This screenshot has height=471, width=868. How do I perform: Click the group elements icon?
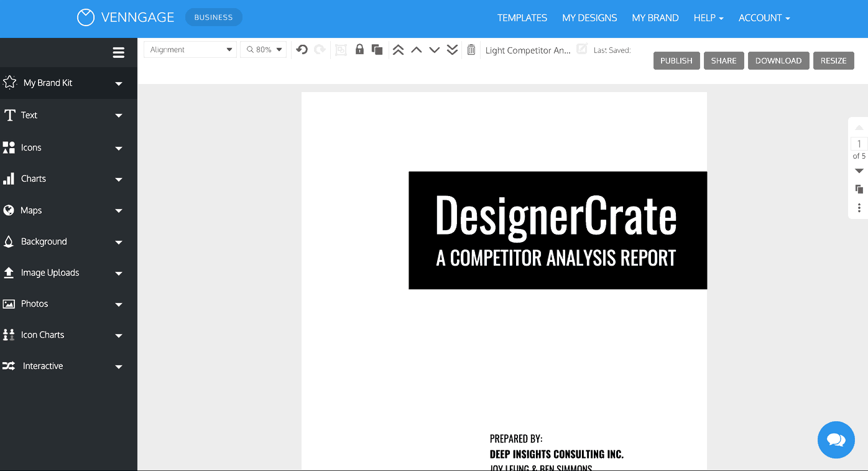pyautogui.click(x=341, y=50)
